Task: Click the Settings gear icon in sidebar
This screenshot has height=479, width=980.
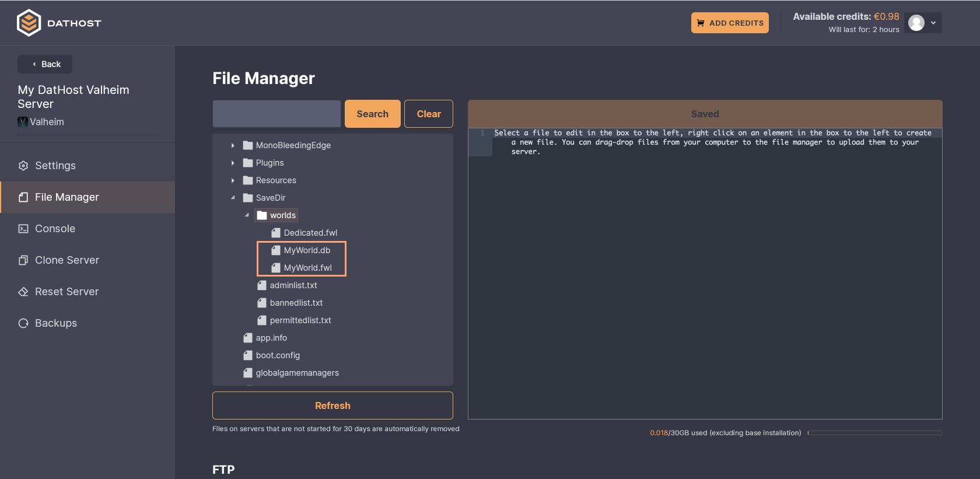Action: tap(23, 166)
